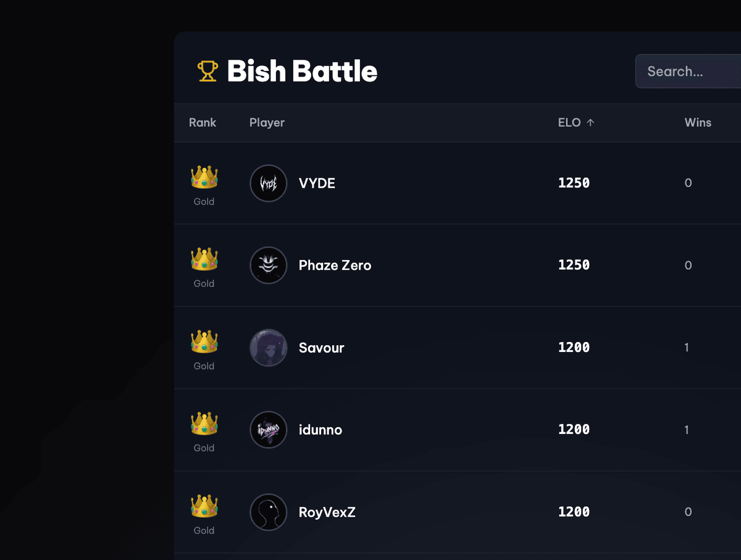The image size is (741, 560).
Task: Click Savour's gold crown rank icon
Action: pos(204,341)
